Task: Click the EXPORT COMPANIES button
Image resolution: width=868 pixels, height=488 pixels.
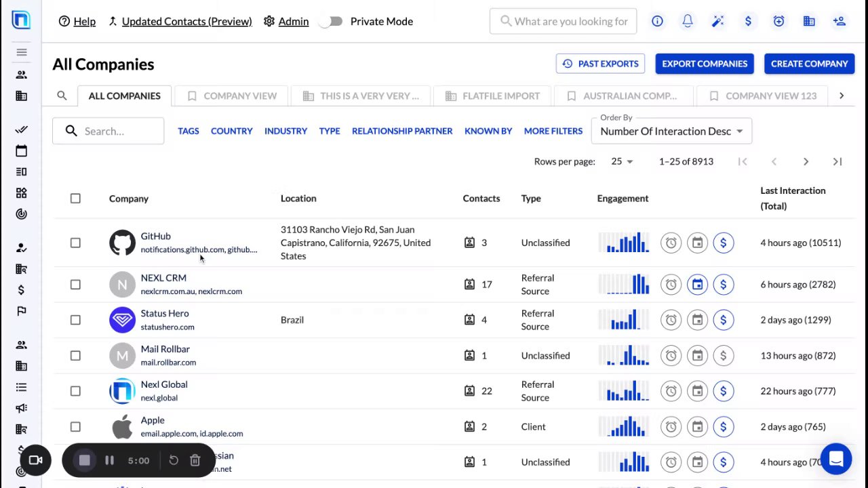Action: tap(705, 64)
